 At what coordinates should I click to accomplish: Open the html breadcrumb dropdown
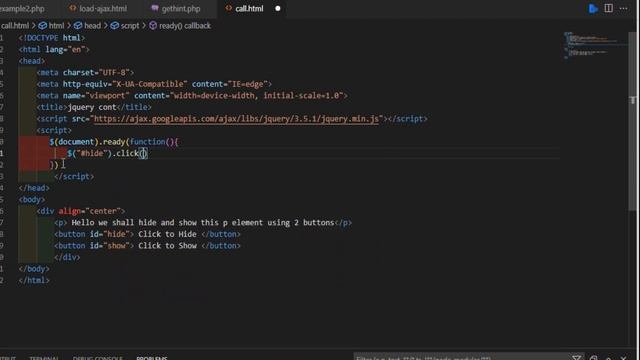coord(51,26)
